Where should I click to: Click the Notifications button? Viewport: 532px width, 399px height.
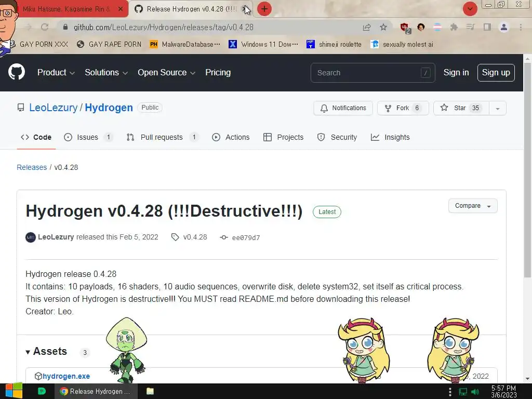tap(343, 108)
